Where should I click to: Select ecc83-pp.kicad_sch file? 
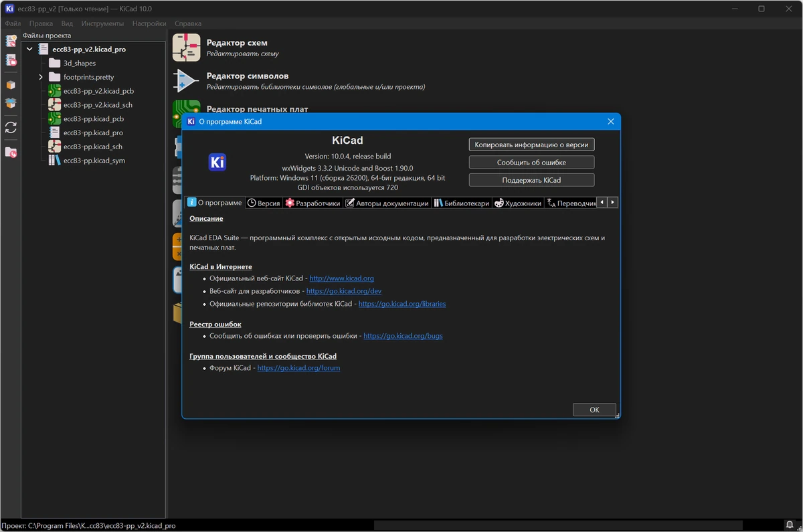[93, 147]
